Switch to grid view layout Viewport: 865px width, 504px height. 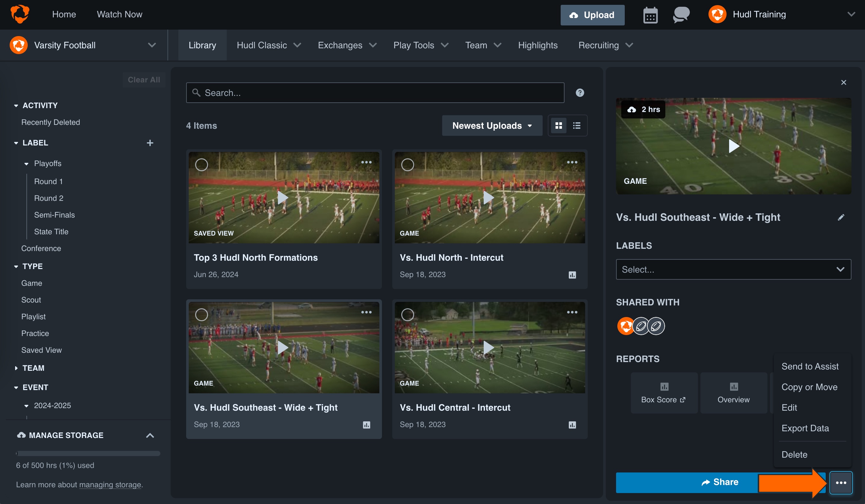coord(558,125)
